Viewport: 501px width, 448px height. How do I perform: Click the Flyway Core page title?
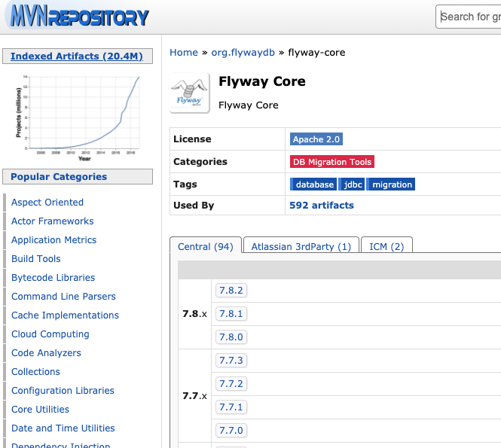262,81
